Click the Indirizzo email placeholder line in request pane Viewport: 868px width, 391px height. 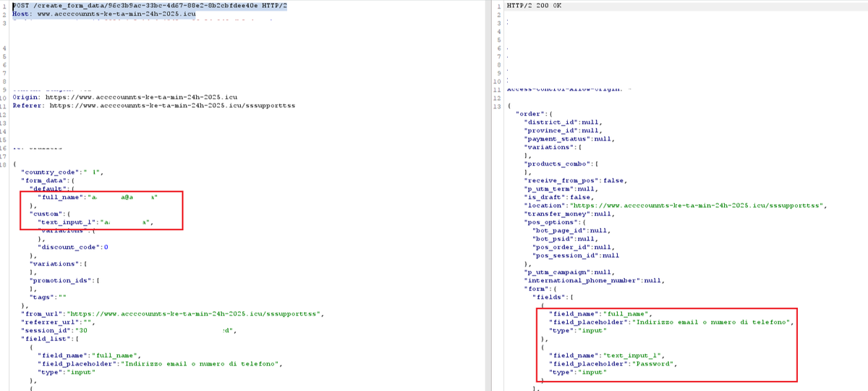160,363
